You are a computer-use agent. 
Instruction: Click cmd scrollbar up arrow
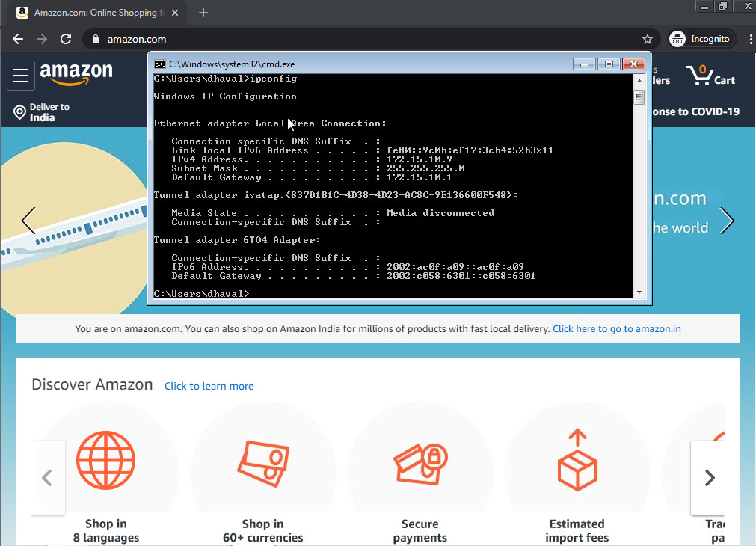tap(639, 80)
